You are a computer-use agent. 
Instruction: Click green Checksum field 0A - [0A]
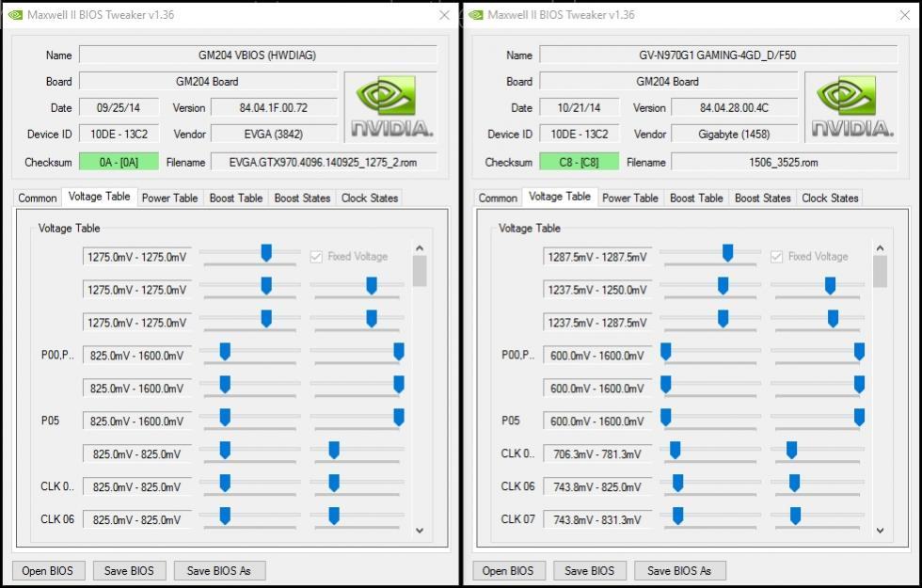point(119,162)
